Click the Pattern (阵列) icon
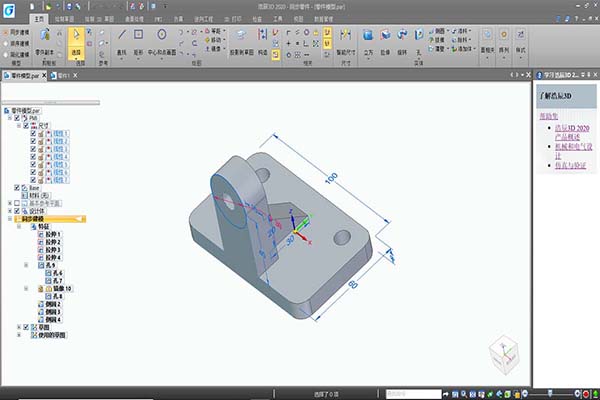The width and height of the screenshot is (600, 400). pyautogui.click(x=504, y=35)
